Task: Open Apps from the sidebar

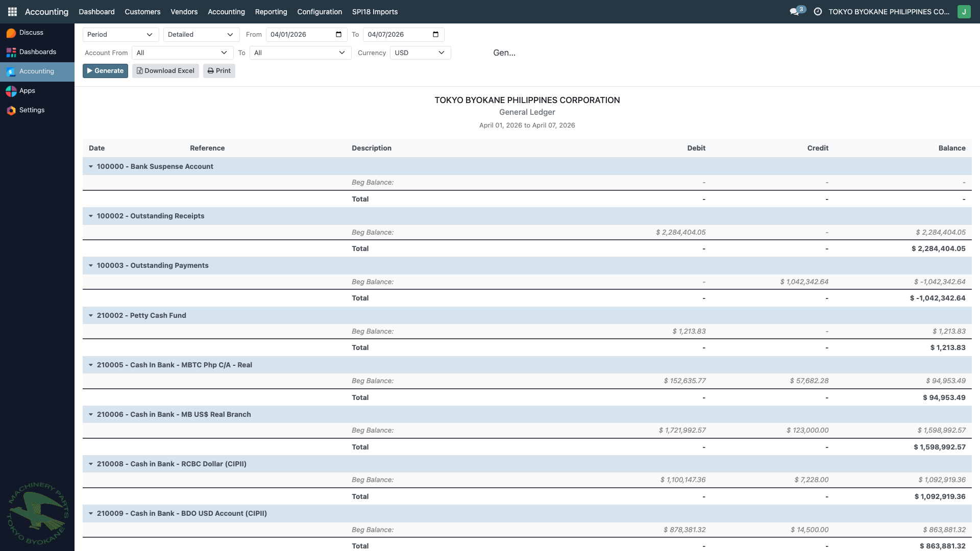Action: (28, 90)
